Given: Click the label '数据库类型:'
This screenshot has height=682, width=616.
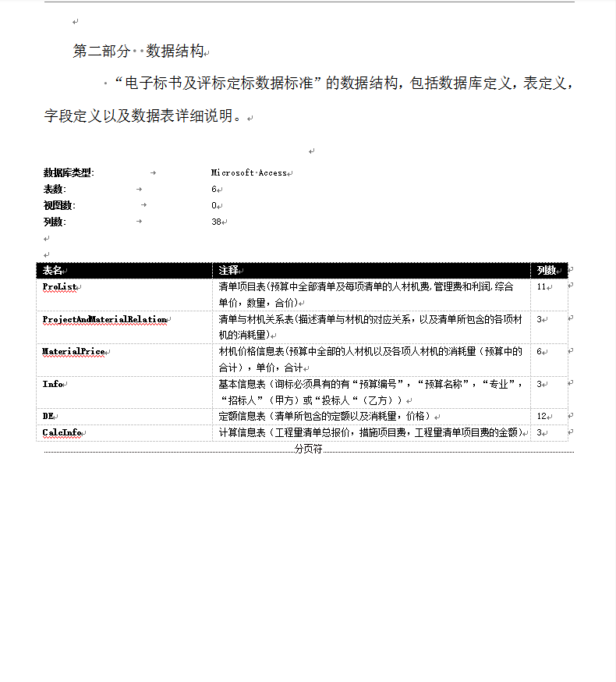Looking at the screenshot, I should [x=69, y=172].
